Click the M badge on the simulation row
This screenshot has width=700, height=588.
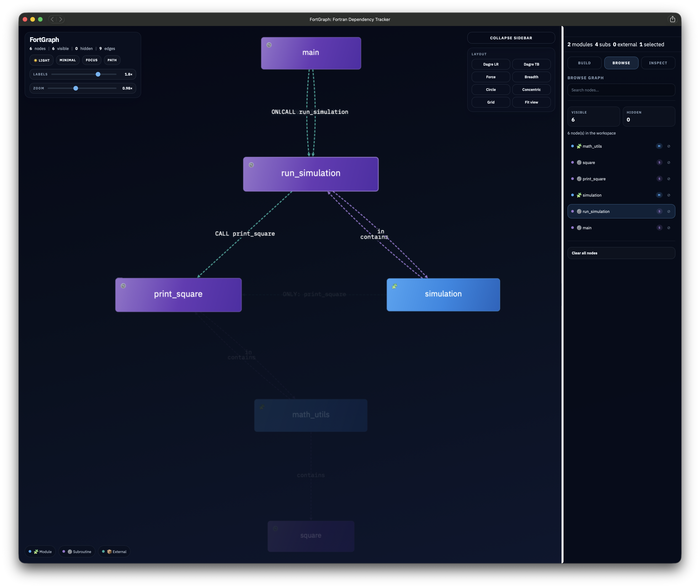tap(659, 195)
